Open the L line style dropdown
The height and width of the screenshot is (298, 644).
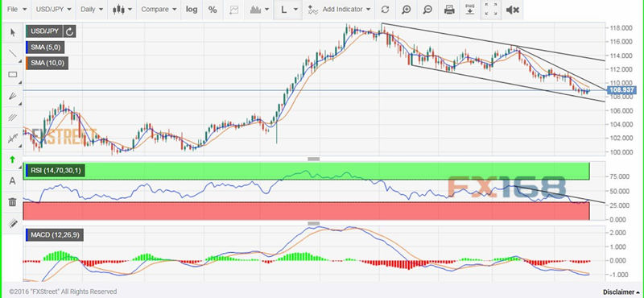point(289,10)
